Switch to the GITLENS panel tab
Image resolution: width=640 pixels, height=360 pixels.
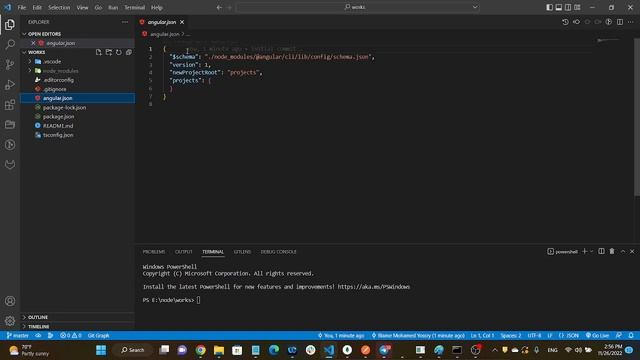click(x=242, y=252)
